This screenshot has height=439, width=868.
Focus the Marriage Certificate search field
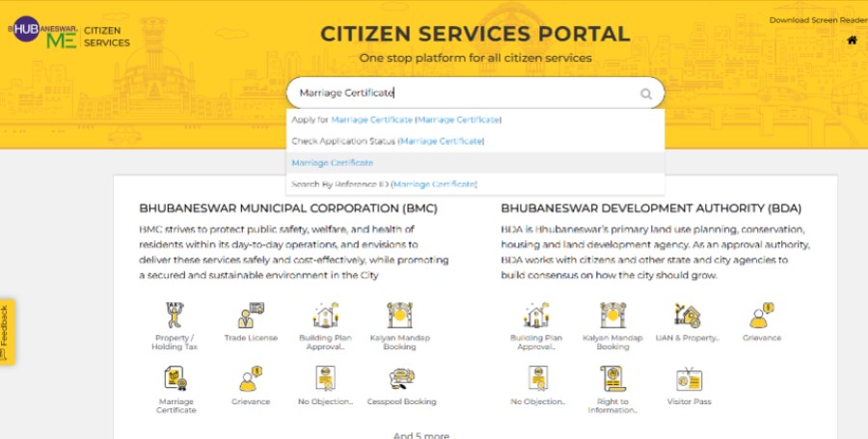(x=475, y=93)
